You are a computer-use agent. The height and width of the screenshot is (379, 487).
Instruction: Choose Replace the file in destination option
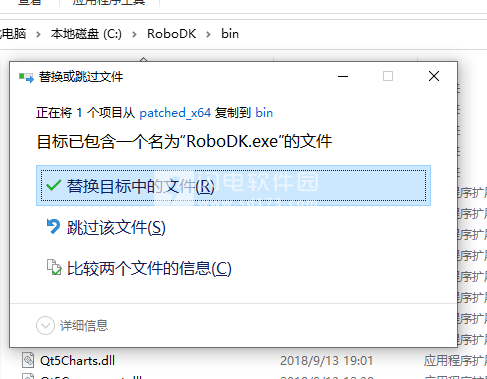[x=233, y=185]
